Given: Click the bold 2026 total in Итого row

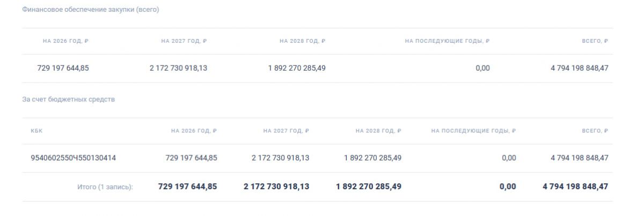Looking at the screenshot, I should click(x=188, y=187).
